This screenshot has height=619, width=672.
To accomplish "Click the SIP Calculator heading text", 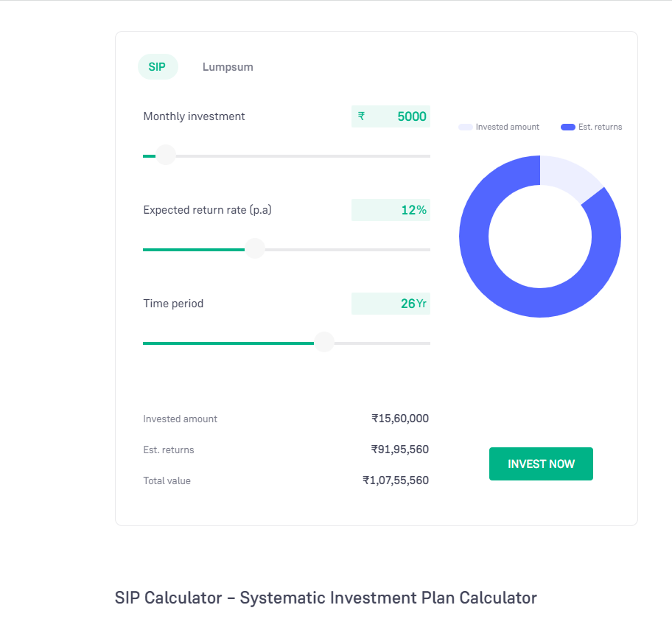I will pos(326,598).
